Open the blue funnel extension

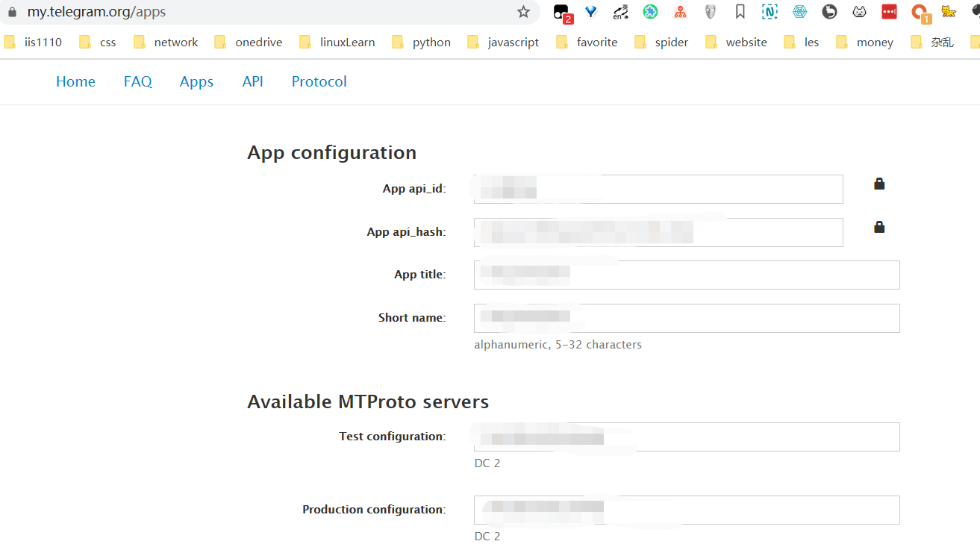pyautogui.click(x=591, y=11)
